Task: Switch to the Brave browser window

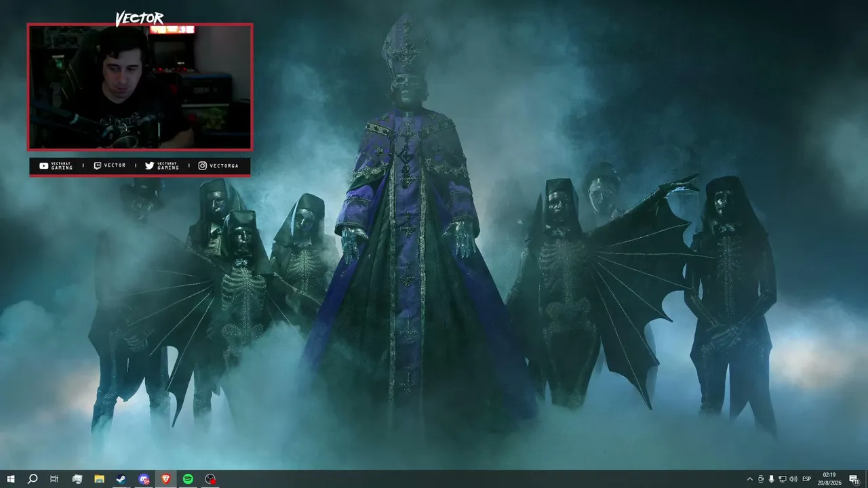Action: pos(166,479)
